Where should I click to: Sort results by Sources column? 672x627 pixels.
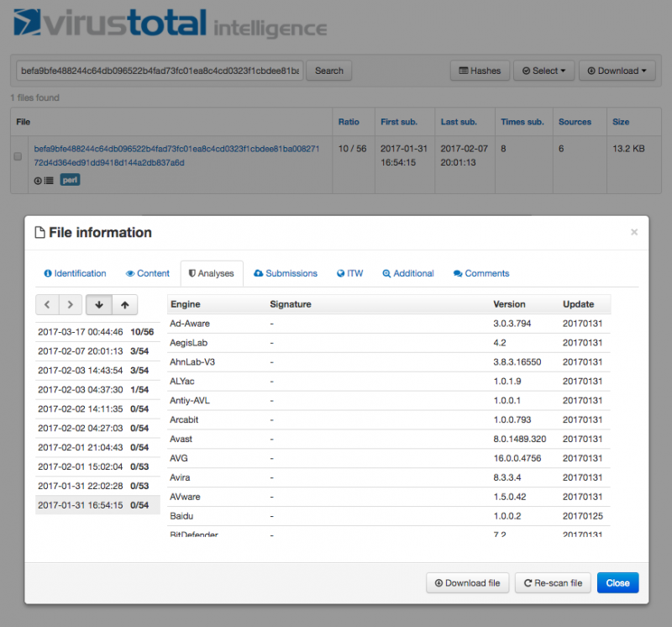click(575, 122)
